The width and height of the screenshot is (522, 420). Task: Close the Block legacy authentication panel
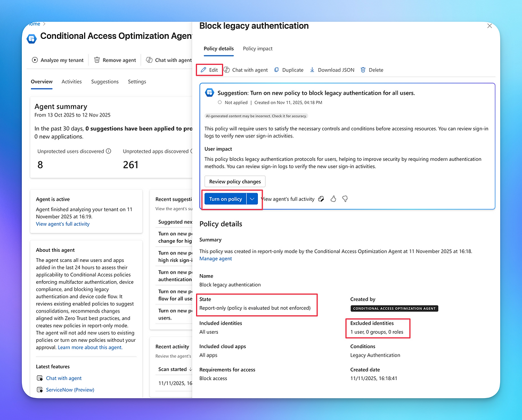click(490, 26)
